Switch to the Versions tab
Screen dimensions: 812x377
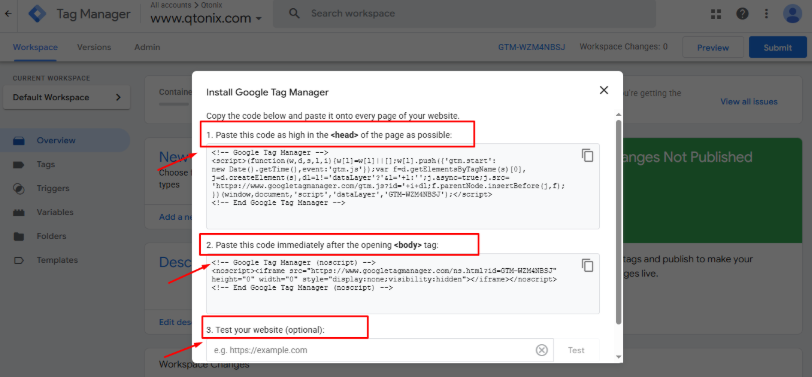tap(94, 47)
